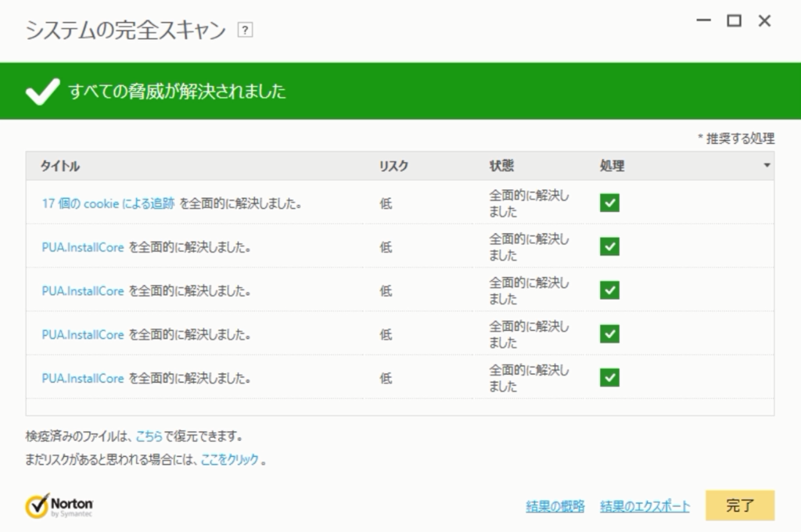This screenshot has height=532, width=801.
Task: Click the すべての脅威が解決されました banner text
Action: (178, 92)
